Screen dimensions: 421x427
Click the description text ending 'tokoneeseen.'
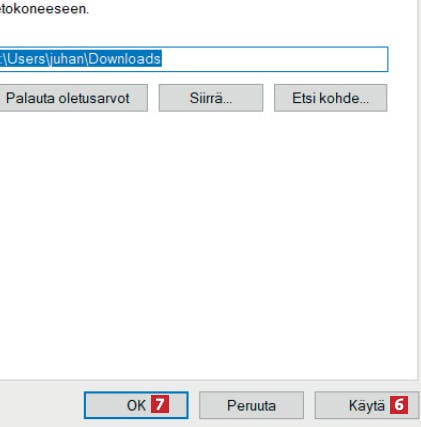(x=44, y=9)
